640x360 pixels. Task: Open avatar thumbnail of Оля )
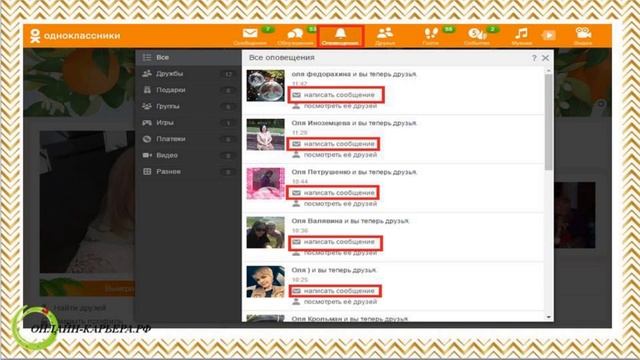coord(265,282)
